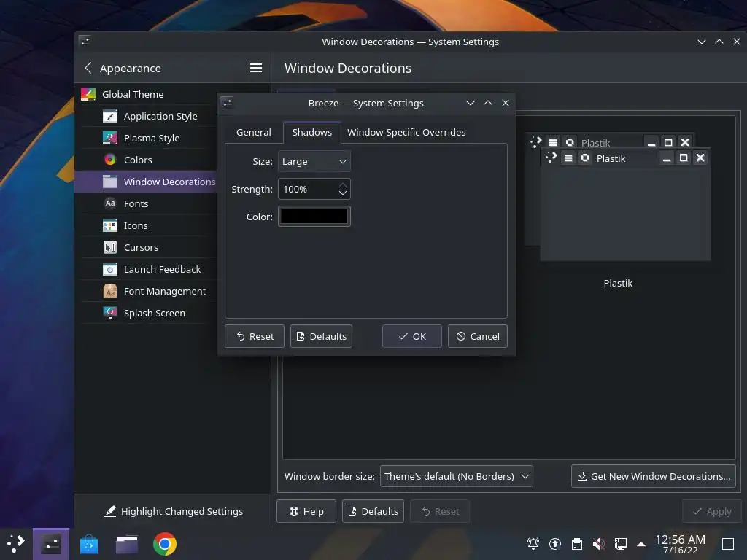
Task: Increase Strength with the up arrow
Action: (343, 184)
